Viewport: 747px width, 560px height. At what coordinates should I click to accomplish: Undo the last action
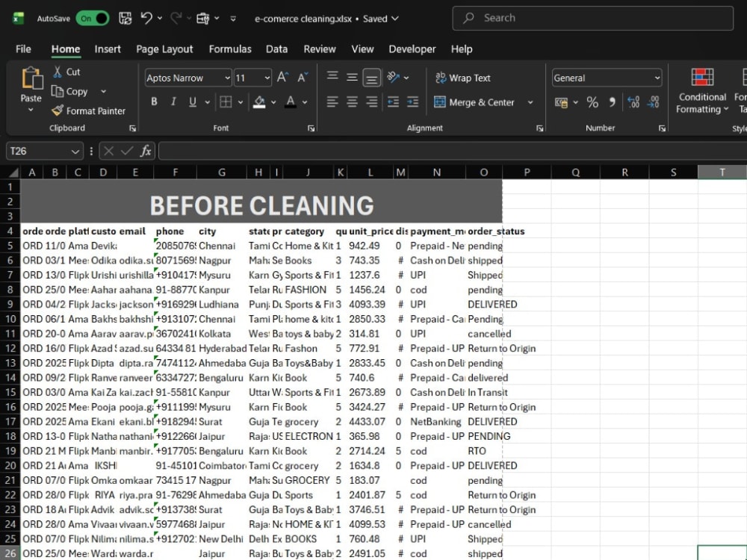[146, 18]
